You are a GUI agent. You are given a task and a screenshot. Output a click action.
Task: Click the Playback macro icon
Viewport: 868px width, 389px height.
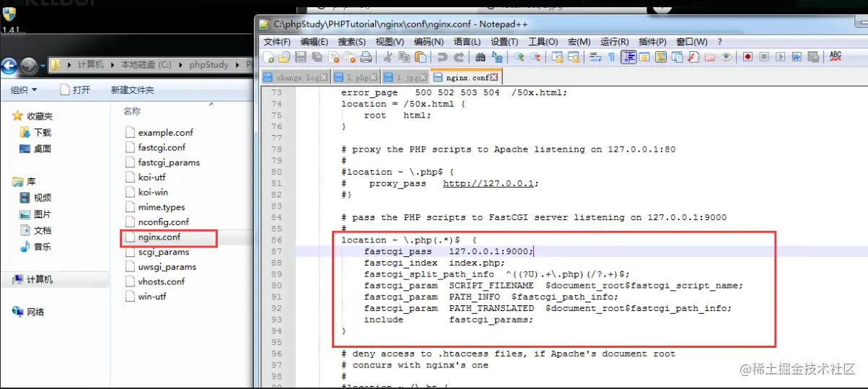tap(780, 57)
